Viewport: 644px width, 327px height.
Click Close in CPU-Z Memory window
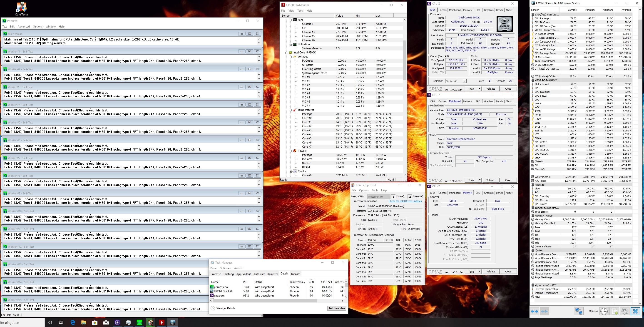coord(508,272)
